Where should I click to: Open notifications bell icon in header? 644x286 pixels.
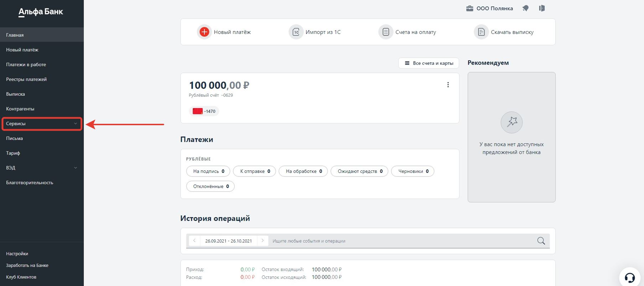[525, 8]
